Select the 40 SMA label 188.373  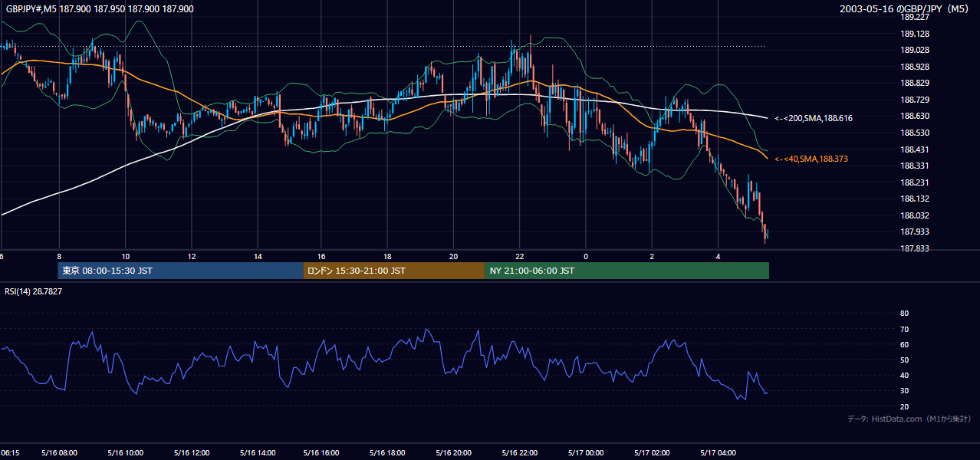811,159
